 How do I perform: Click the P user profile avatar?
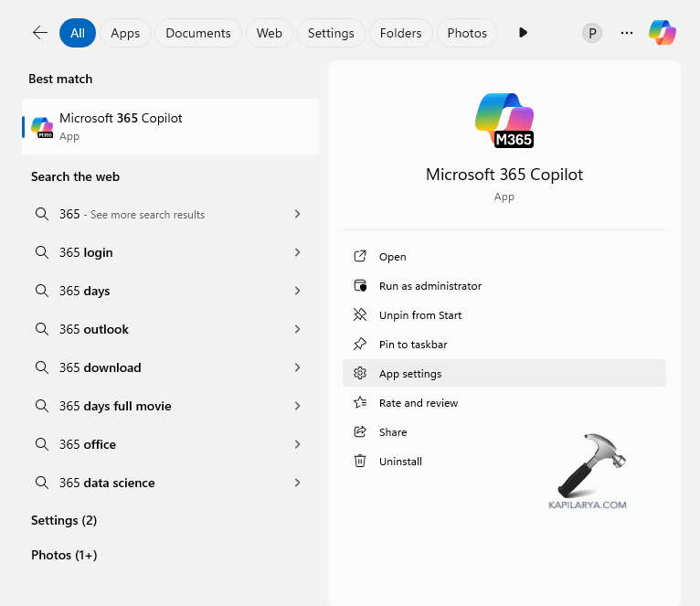(x=592, y=33)
